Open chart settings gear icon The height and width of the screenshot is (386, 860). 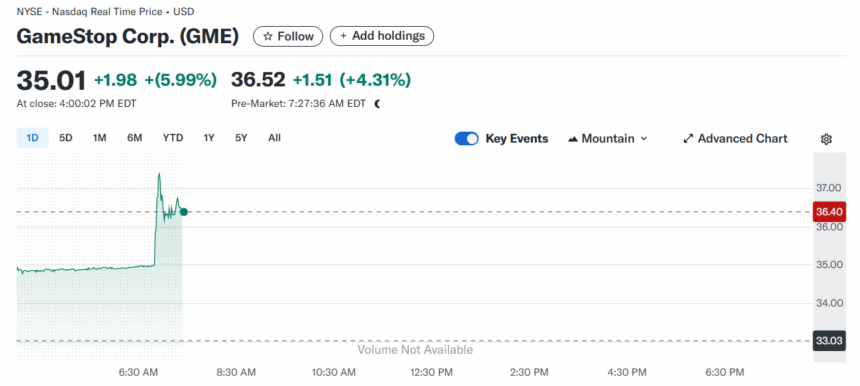(x=826, y=139)
